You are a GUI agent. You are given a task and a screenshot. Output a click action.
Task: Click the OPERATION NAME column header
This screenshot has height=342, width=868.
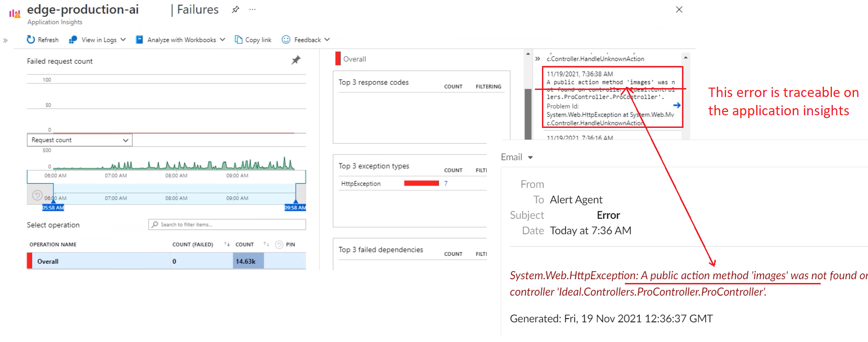tap(53, 245)
